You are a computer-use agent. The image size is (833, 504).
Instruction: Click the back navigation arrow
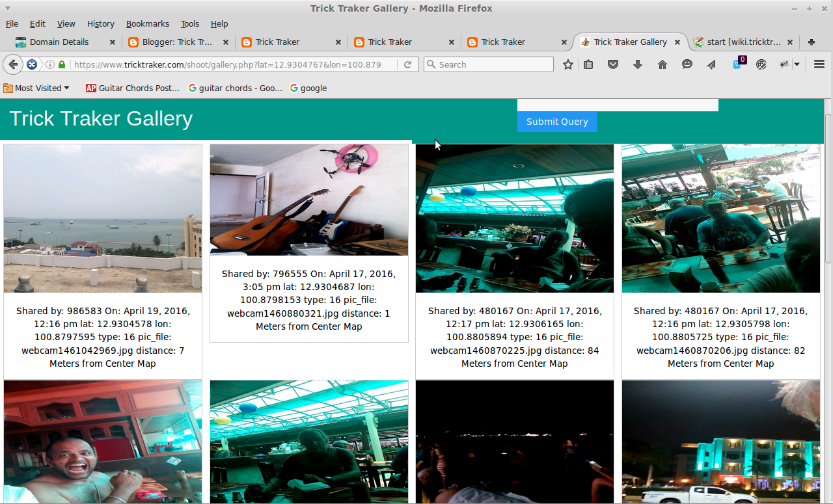[x=12, y=64]
